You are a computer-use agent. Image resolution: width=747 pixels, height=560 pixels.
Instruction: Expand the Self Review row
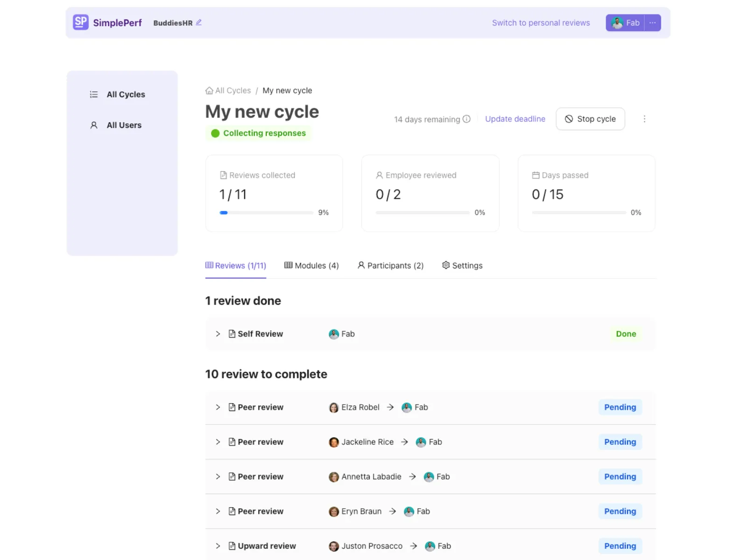(218, 334)
